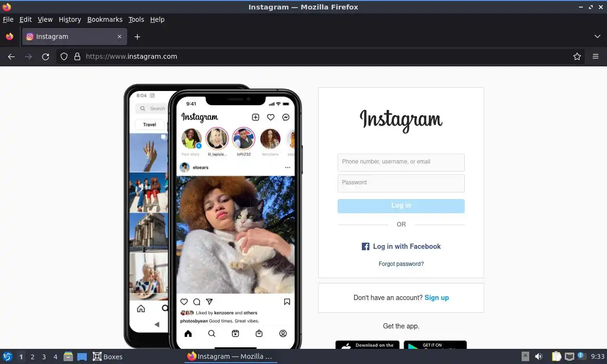
Task: Open the File menu
Action: pyautogui.click(x=8, y=19)
